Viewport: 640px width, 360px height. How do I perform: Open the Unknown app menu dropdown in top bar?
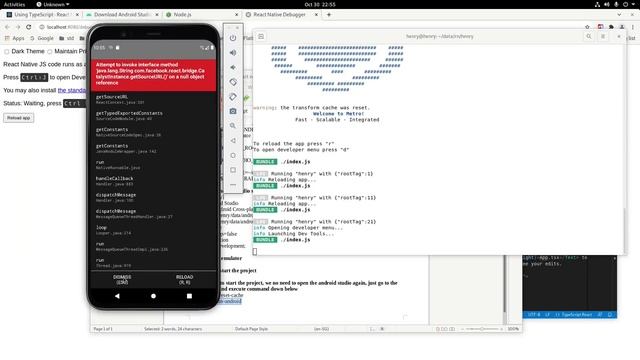(x=53, y=4)
